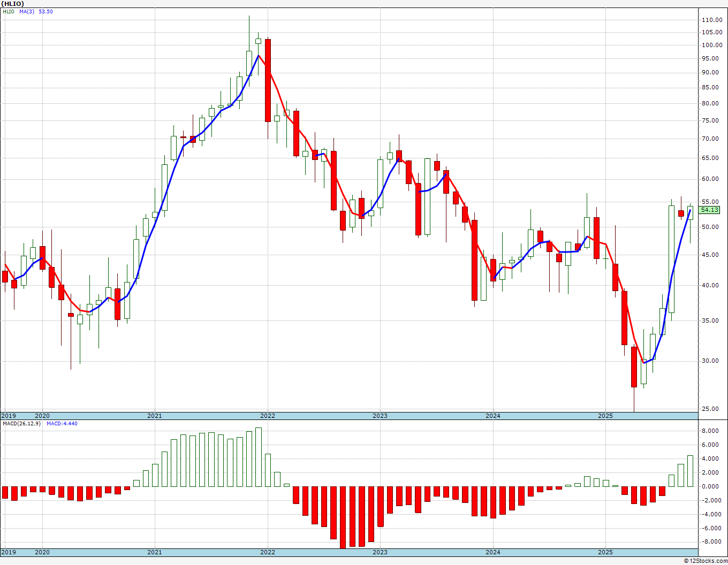Select the -2.000 MACD axis label
728x565 pixels.
711,501
